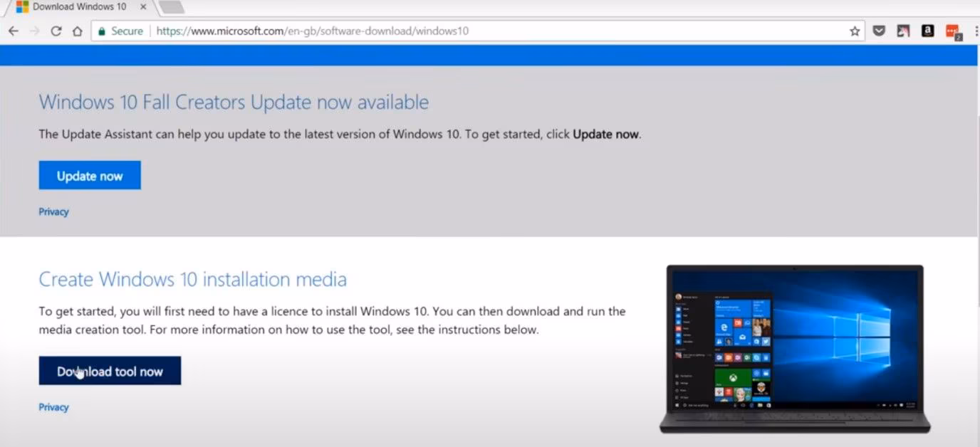Image resolution: width=980 pixels, height=447 pixels.
Task: Click the Update now button
Action: [90, 176]
